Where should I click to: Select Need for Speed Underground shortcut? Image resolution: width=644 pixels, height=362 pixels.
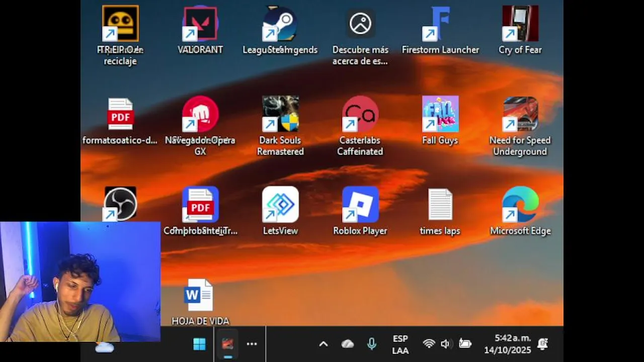pos(520,114)
